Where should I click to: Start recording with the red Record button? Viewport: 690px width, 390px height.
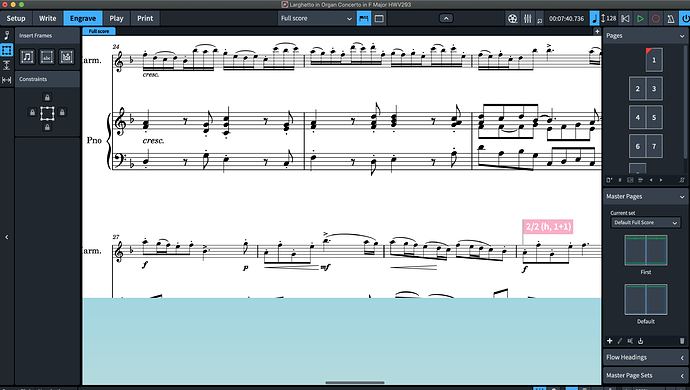point(656,18)
